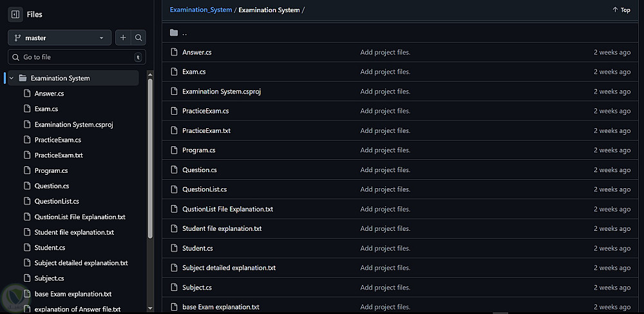
Task: Jump to Top of the page
Action: click(x=621, y=10)
